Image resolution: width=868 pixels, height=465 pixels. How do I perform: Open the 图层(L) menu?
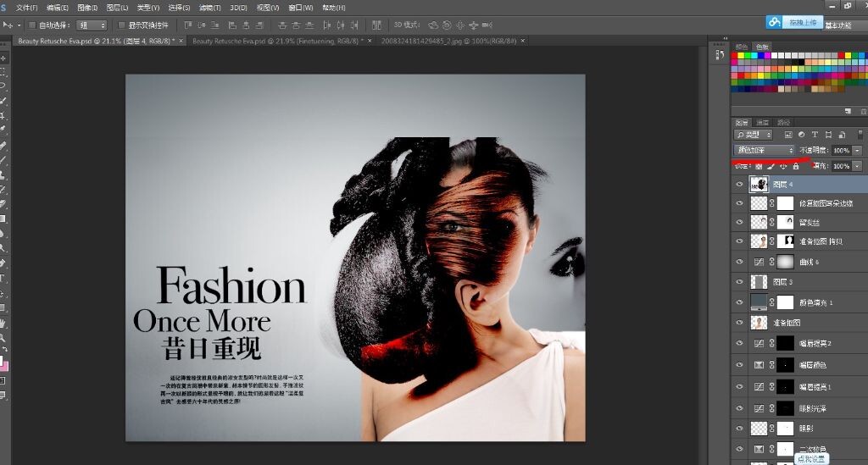click(117, 8)
